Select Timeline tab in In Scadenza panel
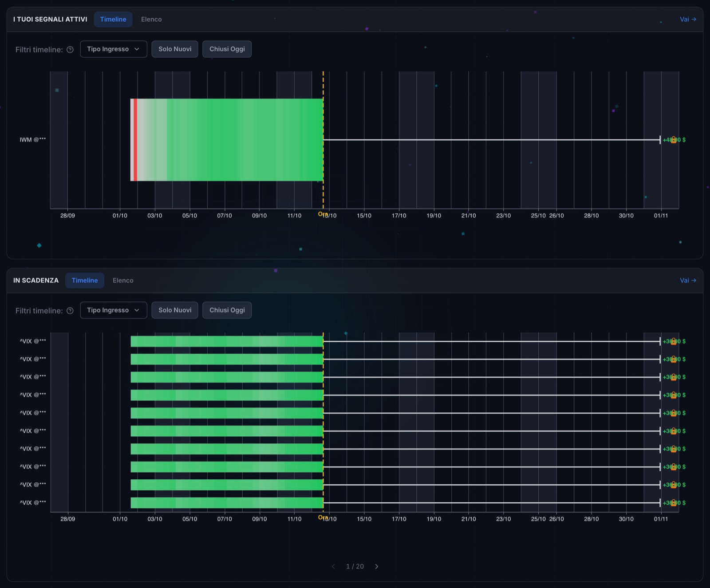 click(x=85, y=280)
